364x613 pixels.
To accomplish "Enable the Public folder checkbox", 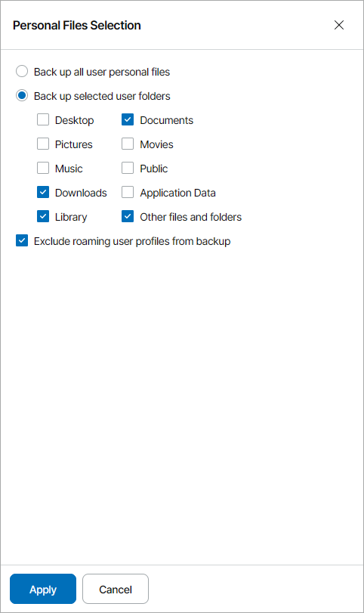I will coord(128,168).
